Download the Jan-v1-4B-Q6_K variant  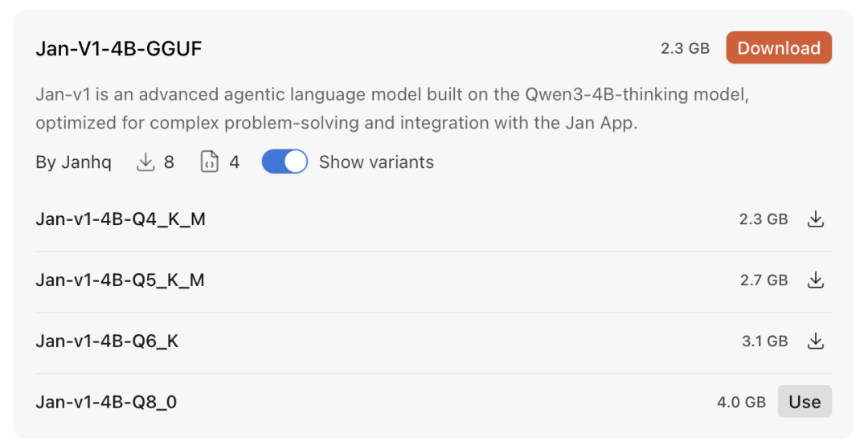pyautogui.click(x=816, y=341)
